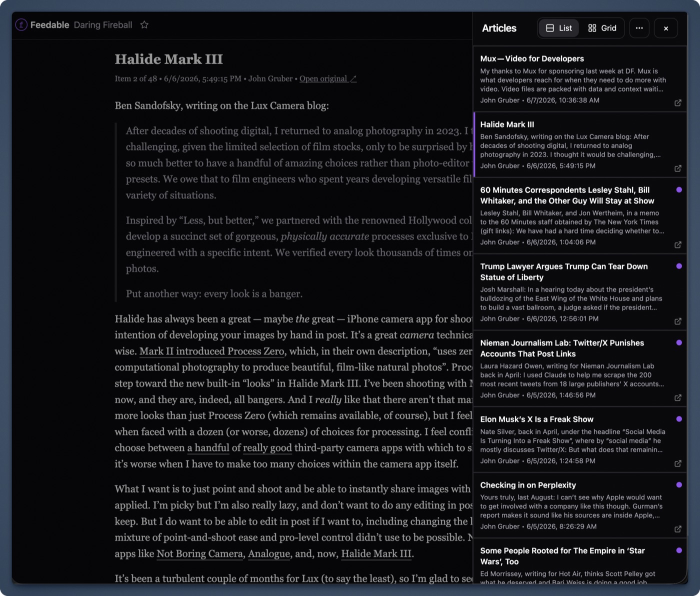Toggle unread dot on Elon Musk's X article
This screenshot has height=596, width=700.
point(679,419)
